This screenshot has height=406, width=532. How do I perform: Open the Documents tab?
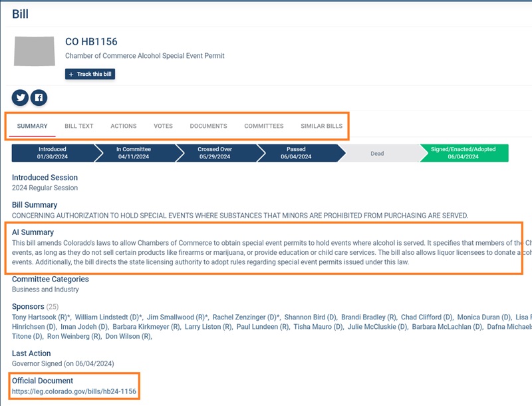point(208,126)
